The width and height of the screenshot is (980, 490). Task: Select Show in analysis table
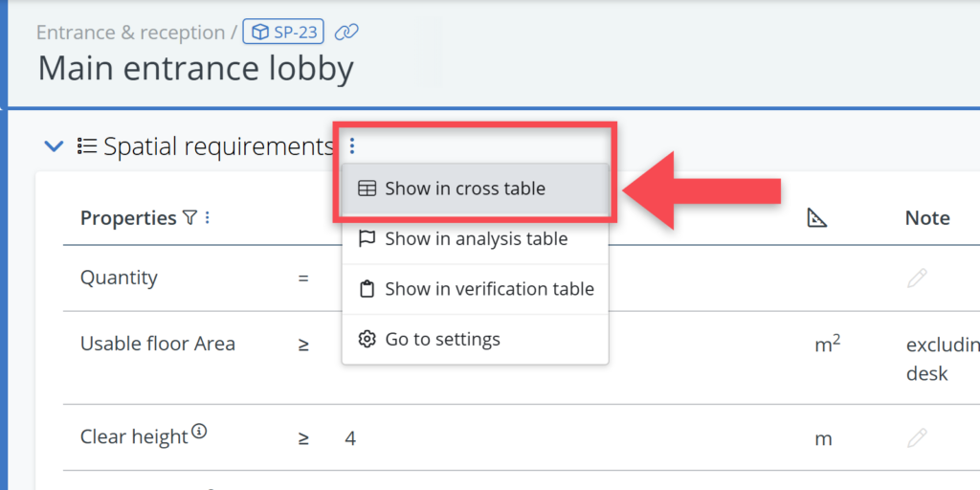(x=476, y=239)
